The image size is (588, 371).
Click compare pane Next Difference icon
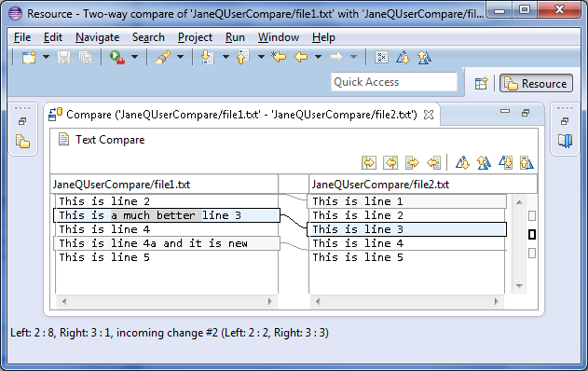(x=462, y=163)
